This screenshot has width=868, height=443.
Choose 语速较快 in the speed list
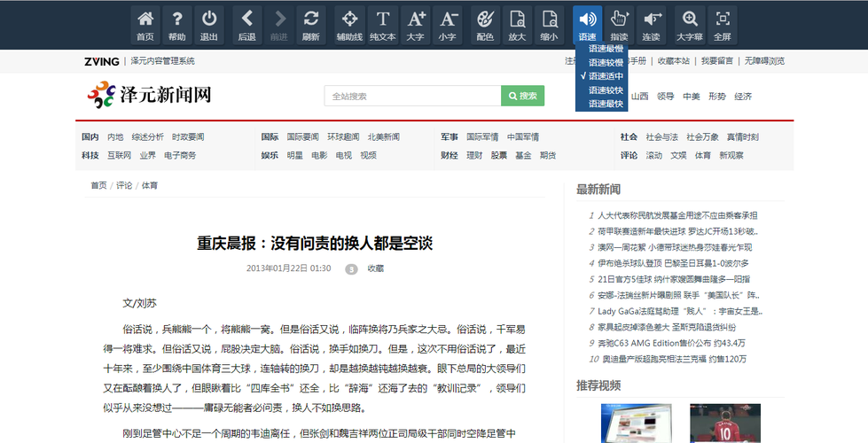[x=606, y=89]
